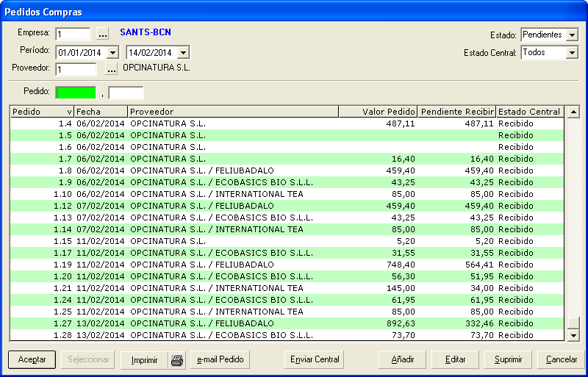Select order row 1.25 INTERNATIONAL TEA

(287, 312)
